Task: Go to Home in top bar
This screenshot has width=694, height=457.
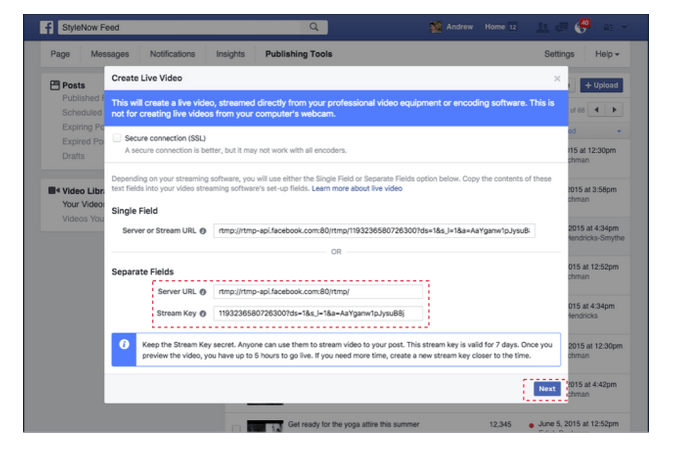Action: (495, 27)
